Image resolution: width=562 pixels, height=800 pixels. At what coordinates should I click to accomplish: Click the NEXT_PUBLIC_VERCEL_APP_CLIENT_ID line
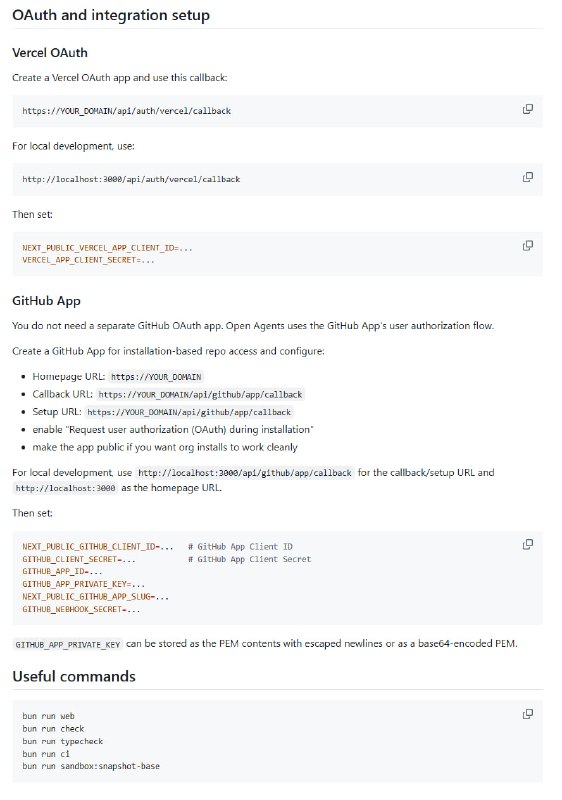107,248
